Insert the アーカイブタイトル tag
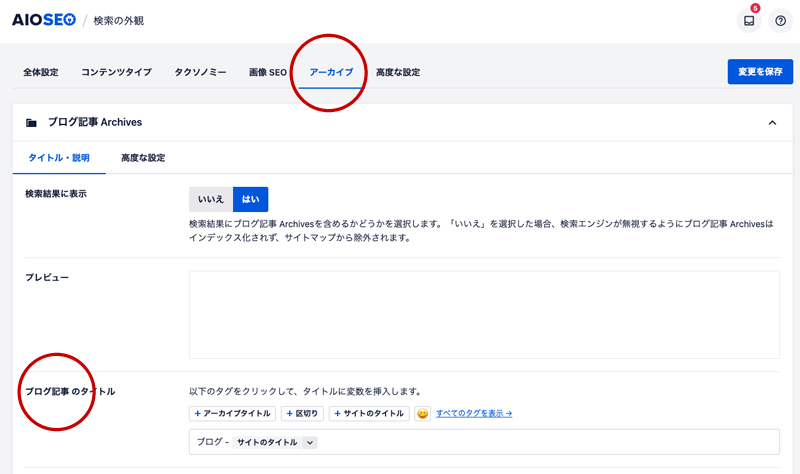The width and height of the screenshot is (800, 474). (x=232, y=413)
